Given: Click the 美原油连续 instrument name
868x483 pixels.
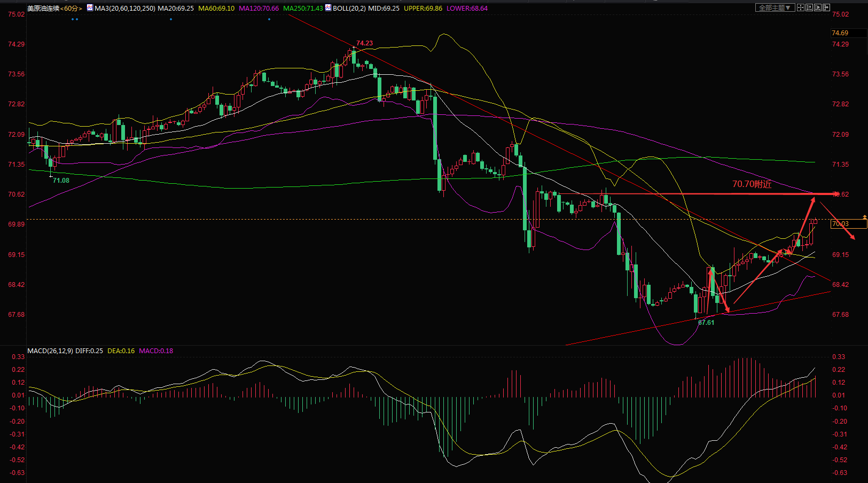Looking at the screenshot, I should point(43,9).
